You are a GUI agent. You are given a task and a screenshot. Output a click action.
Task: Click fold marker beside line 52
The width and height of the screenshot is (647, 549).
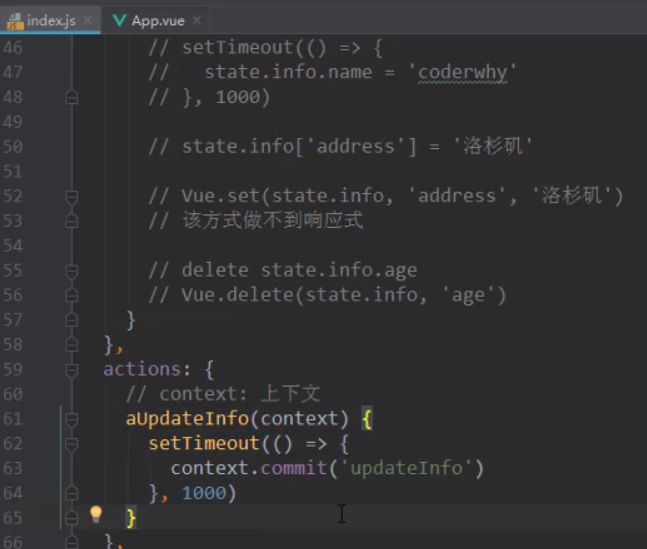[x=71, y=196]
